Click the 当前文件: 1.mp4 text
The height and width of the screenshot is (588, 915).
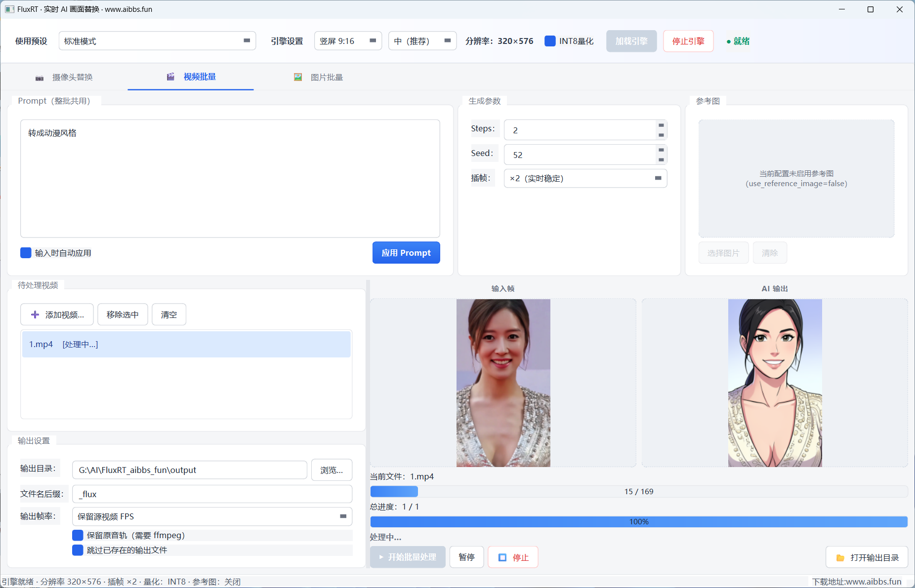[x=402, y=476]
